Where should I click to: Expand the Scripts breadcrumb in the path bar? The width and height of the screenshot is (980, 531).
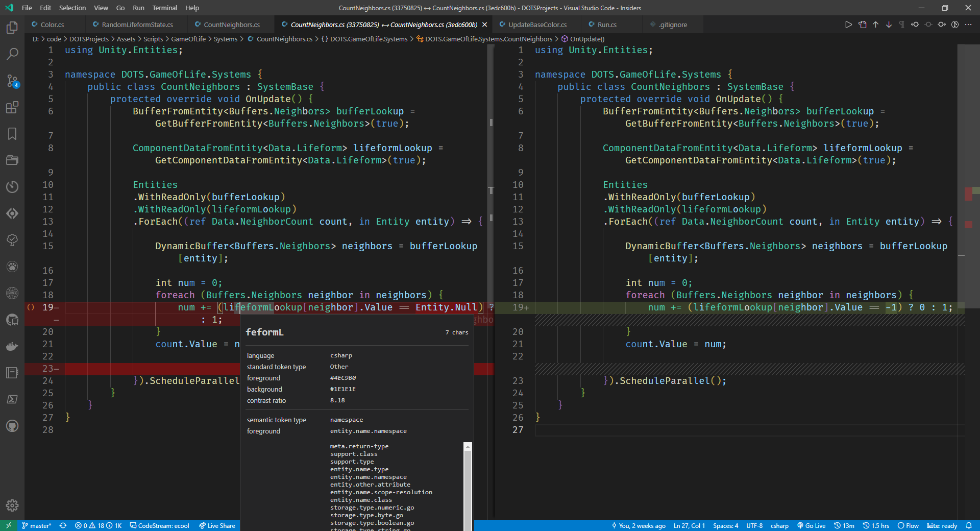153,39
